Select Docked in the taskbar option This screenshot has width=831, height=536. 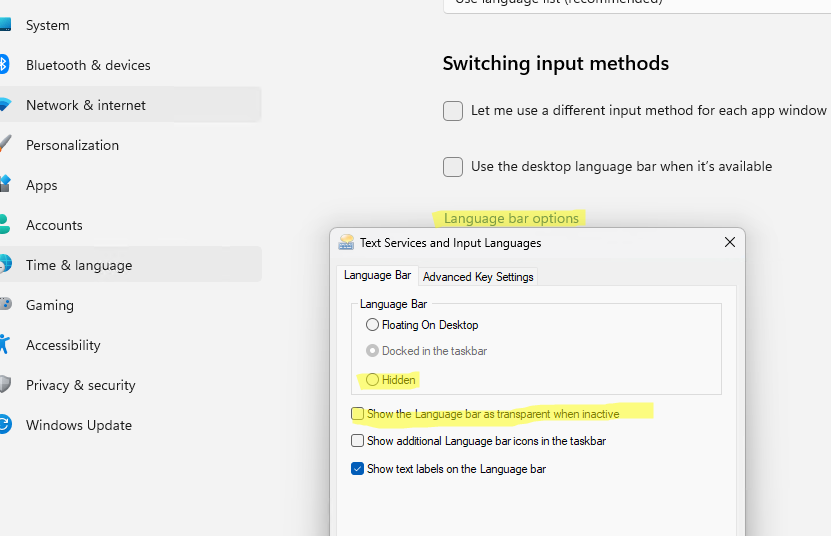point(372,351)
